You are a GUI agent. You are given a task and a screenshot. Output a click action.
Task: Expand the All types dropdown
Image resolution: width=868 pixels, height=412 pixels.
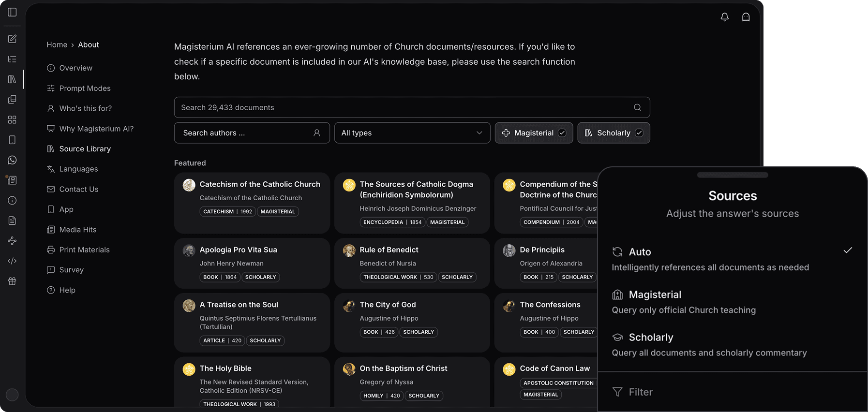(x=412, y=133)
